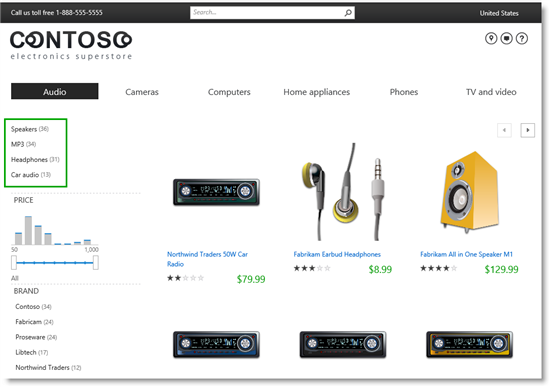Filter by Libtech (17) brand
This screenshot has height=387, width=550.
pyautogui.click(x=32, y=352)
